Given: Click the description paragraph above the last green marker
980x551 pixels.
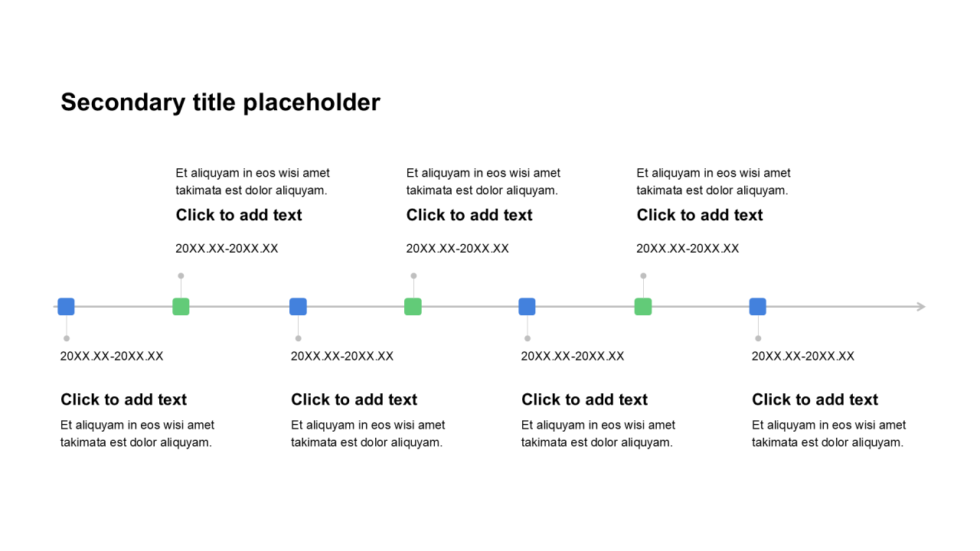Looking at the screenshot, I should coord(714,181).
